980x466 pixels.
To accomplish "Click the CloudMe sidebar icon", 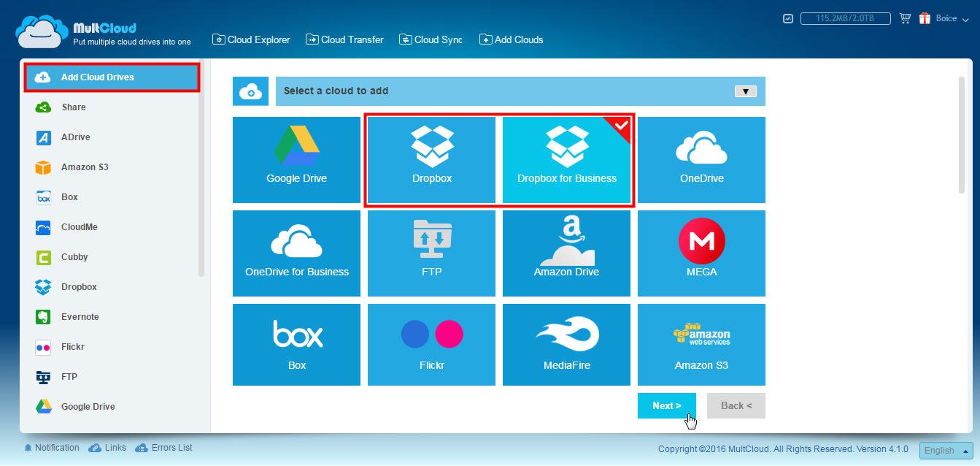I will [x=43, y=227].
